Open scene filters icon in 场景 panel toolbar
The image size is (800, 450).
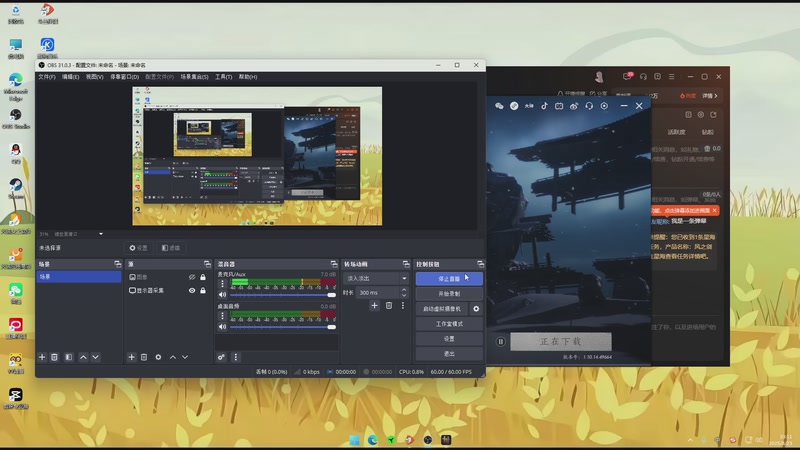click(69, 357)
